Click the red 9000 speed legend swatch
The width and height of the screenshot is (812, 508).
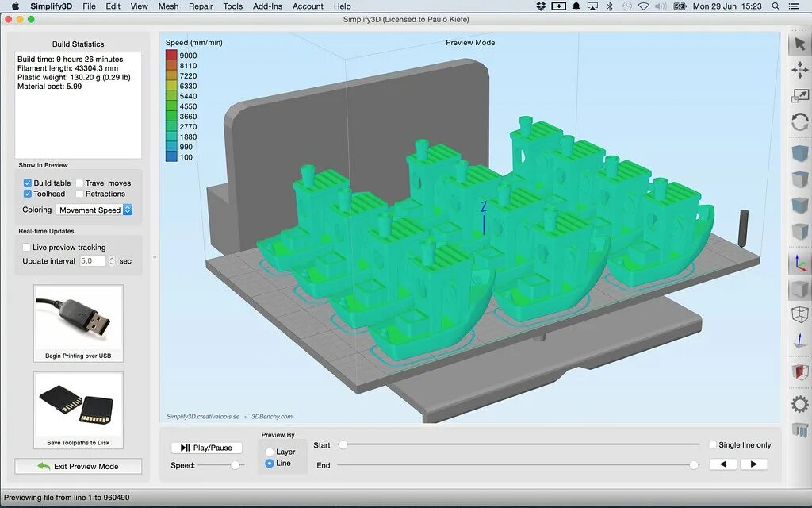pos(171,55)
